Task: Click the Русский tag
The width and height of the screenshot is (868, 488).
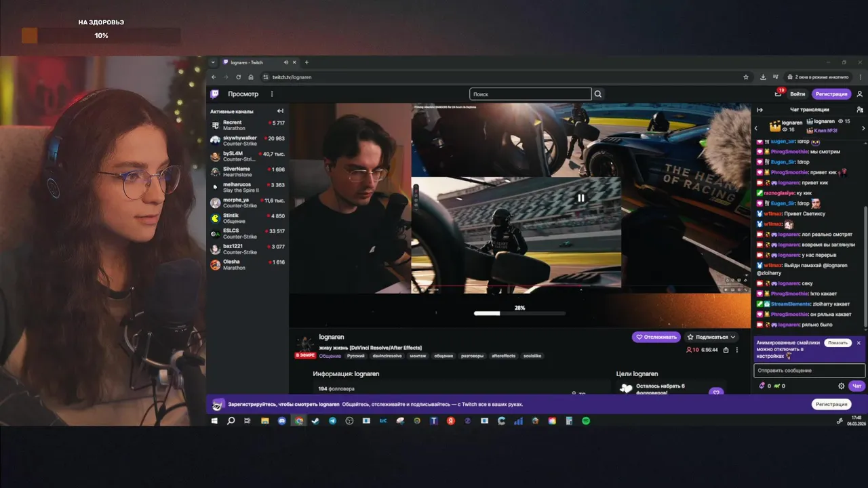Action: (x=356, y=356)
